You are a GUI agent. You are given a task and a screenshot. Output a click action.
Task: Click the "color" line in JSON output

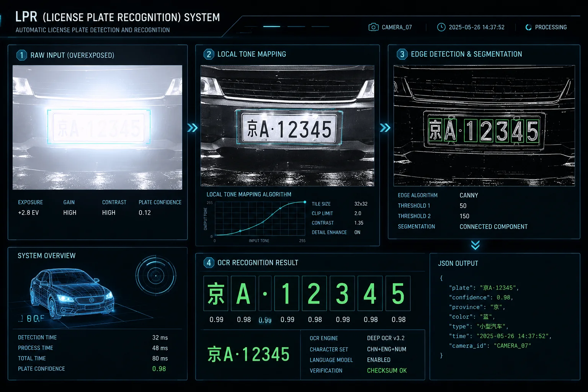tap(472, 317)
